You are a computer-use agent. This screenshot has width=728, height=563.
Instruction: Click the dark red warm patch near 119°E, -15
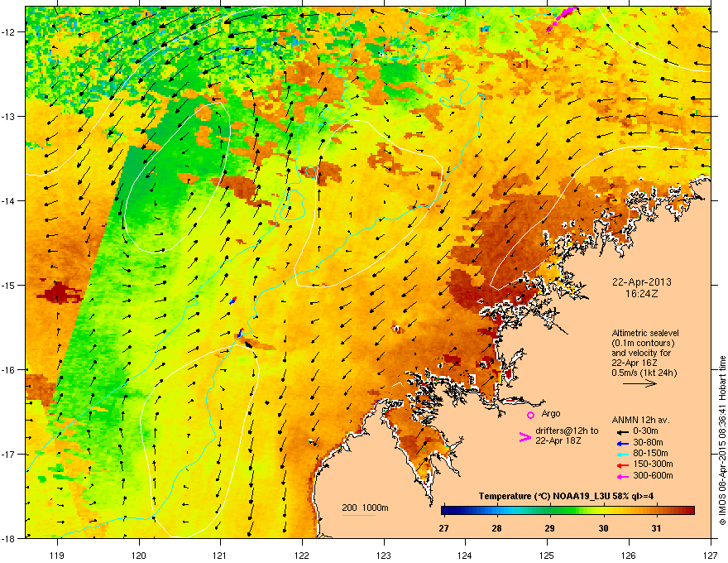point(59,293)
